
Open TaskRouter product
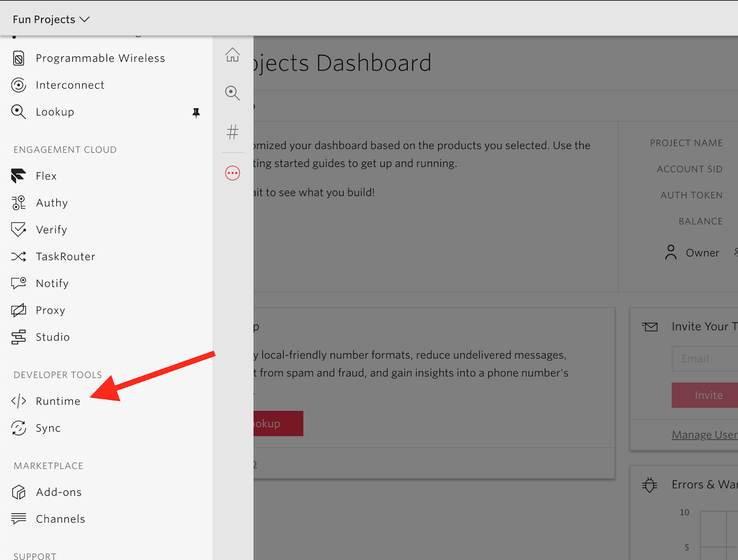pyautogui.click(x=65, y=256)
